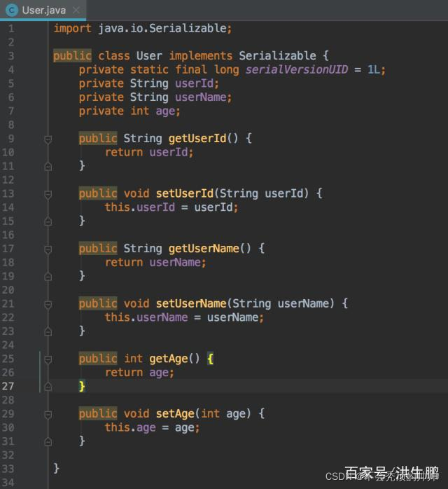Click class closing brace on line 33

57,469
